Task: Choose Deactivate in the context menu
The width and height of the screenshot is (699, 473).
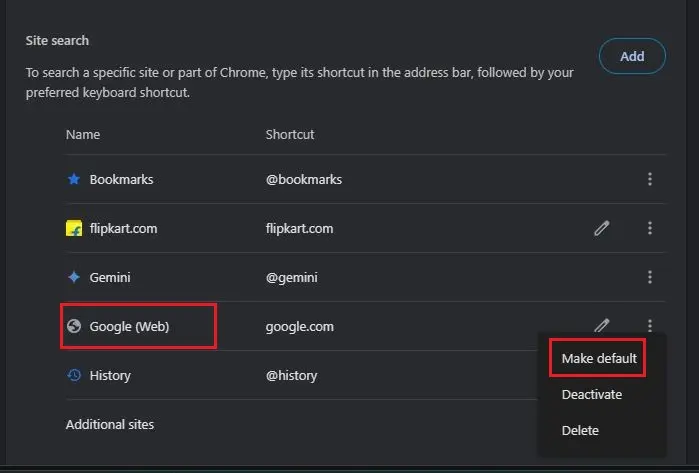Action: [591, 394]
